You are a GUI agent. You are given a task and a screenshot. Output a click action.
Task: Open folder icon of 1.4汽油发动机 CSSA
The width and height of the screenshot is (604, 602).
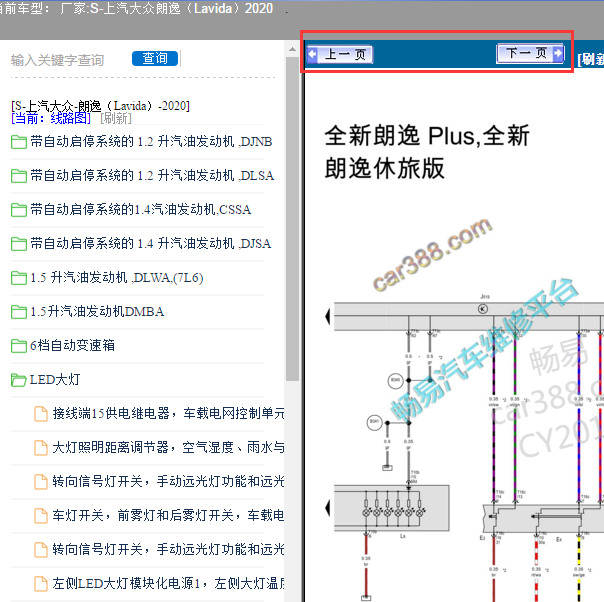point(18,210)
